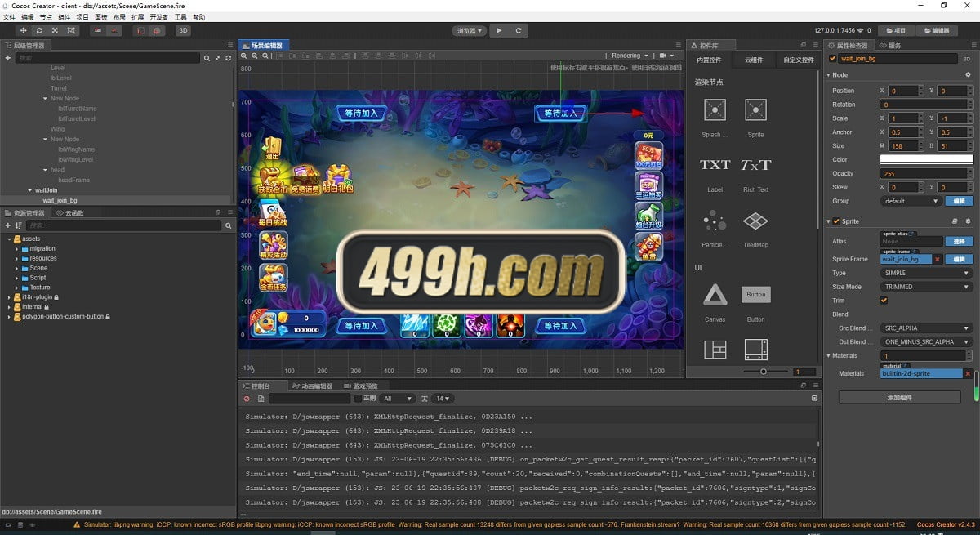This screenshot has width=980, height=535.
Task: Expand the Script folder in assets
Action: (x=17, y=278)
